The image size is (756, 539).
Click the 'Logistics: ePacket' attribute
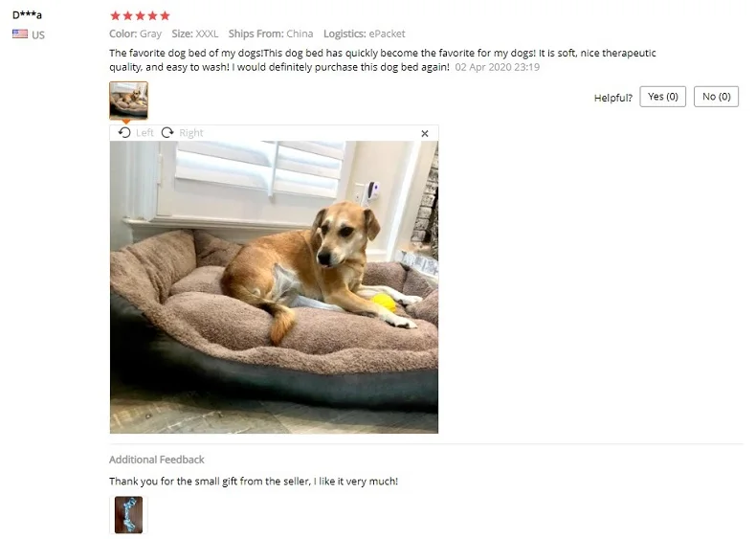click(364, 34)
